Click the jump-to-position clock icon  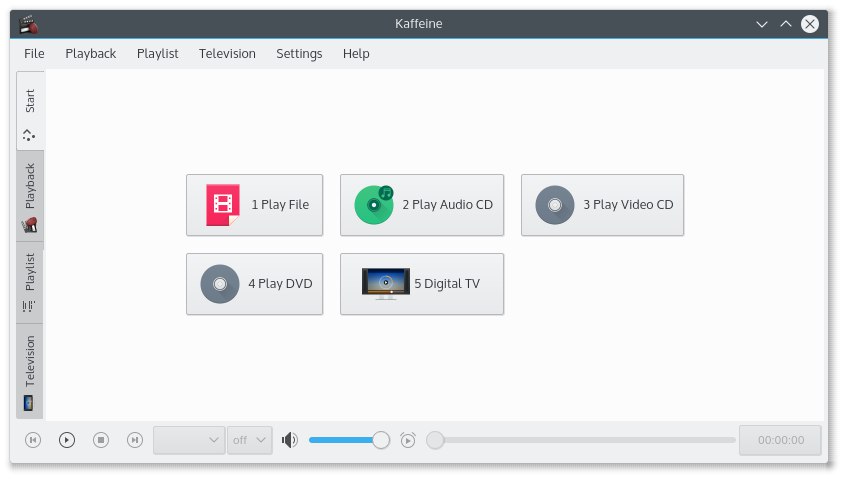[x=408, y=440]
